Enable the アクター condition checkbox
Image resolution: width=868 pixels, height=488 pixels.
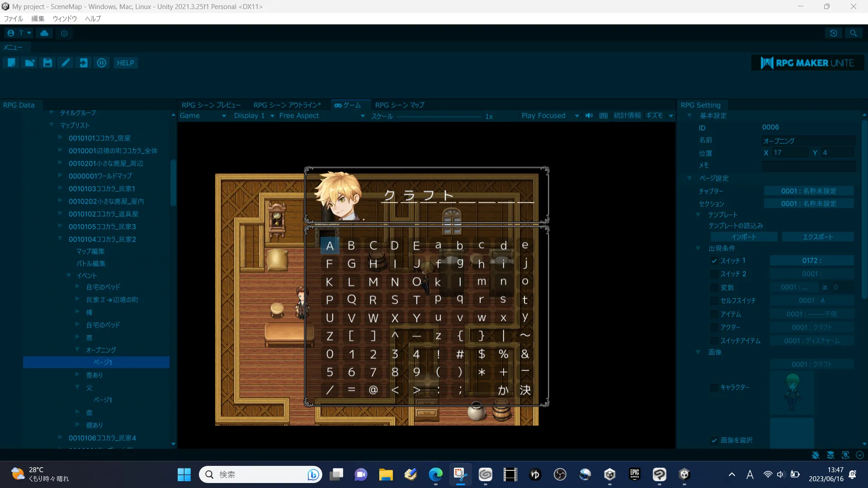click(714, 327)
